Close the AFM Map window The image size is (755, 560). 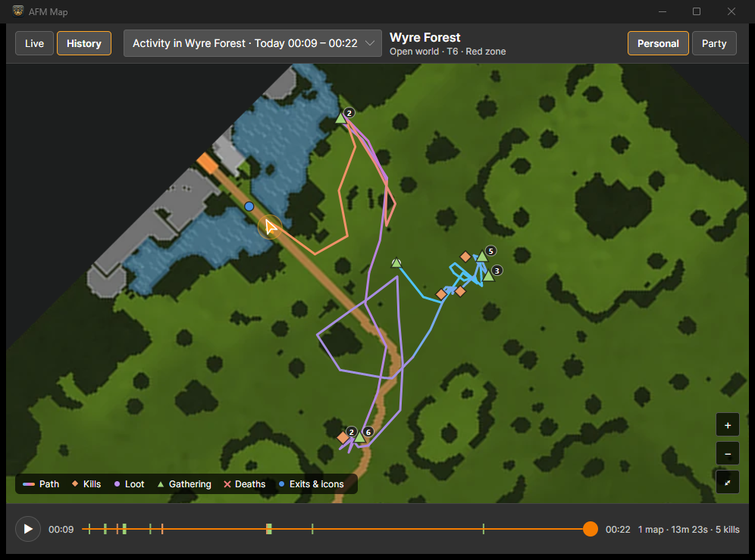click(x=732, y=11)
